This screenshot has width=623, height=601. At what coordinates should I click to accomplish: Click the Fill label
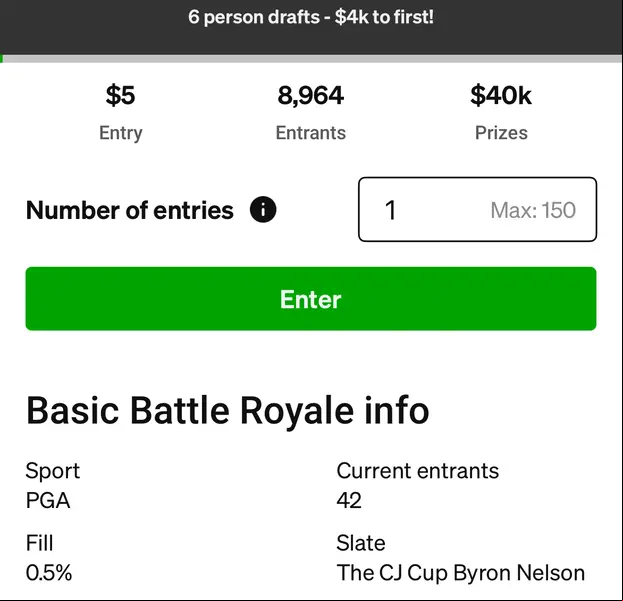click(x=39, y=543)
